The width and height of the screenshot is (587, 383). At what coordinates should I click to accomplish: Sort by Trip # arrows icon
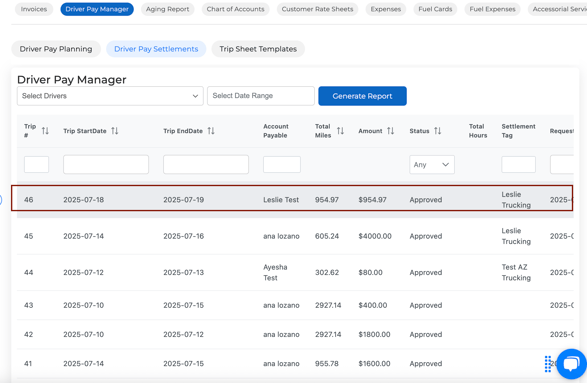point(45,131)
